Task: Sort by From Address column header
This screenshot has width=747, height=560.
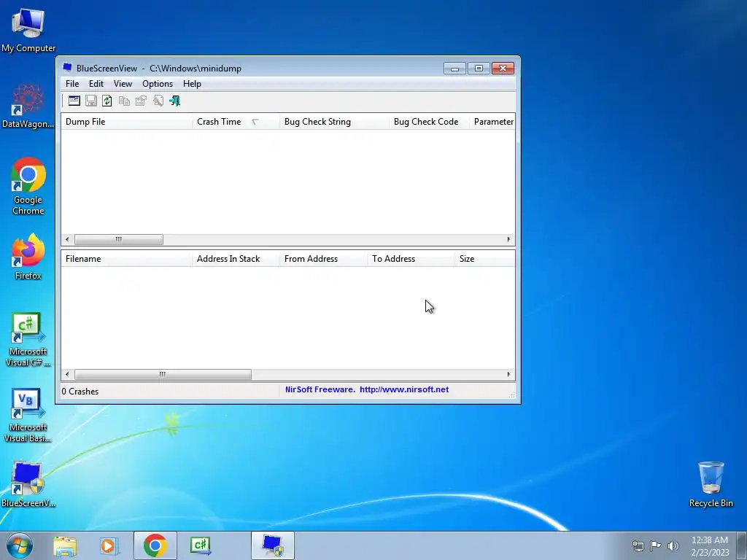Action: click(323, 259)
